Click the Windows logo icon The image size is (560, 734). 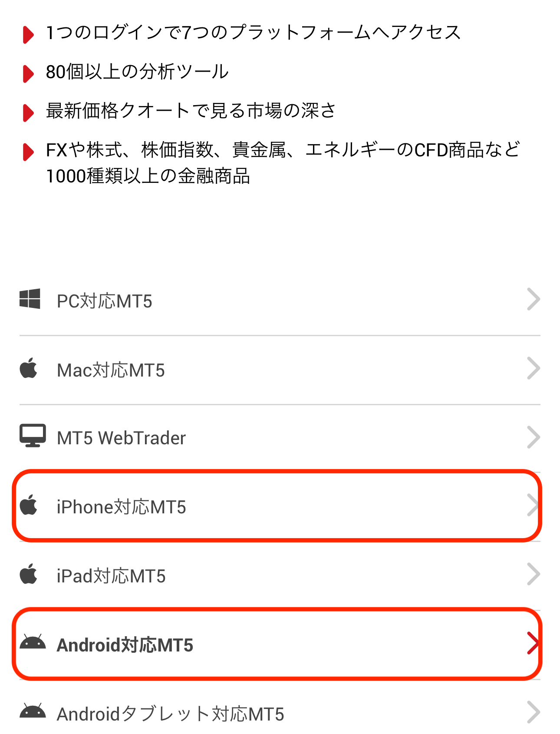click(x=30, y=299)
